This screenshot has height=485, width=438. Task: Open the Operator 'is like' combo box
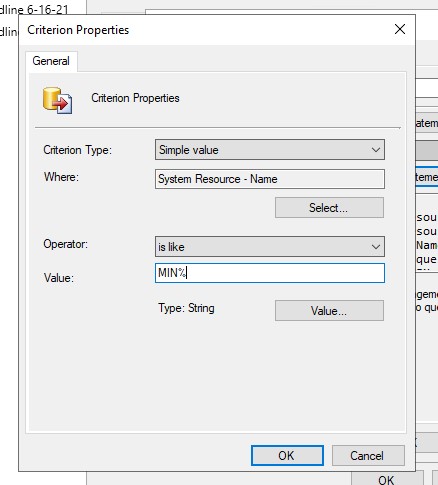click(270, 247)
